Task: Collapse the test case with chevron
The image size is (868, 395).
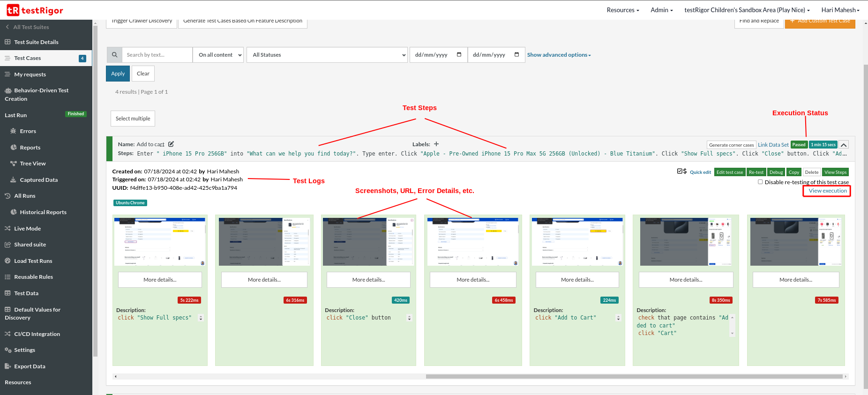Action: coord(843,145)
